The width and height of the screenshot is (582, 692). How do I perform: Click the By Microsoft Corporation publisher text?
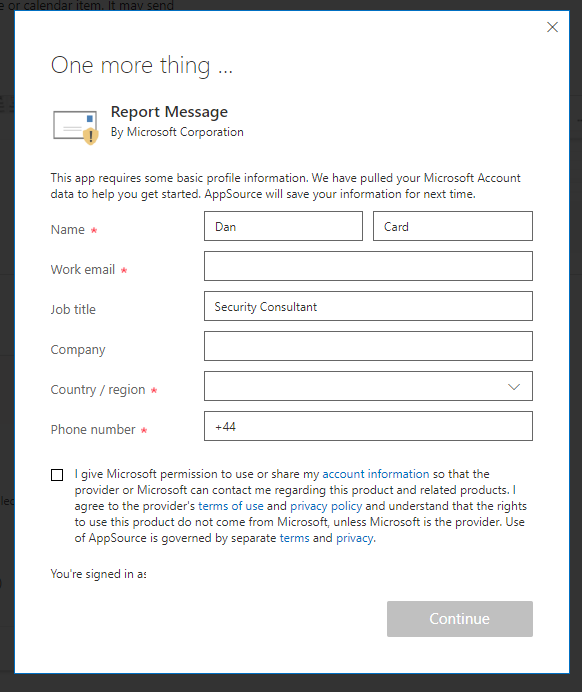click(177, 132)
